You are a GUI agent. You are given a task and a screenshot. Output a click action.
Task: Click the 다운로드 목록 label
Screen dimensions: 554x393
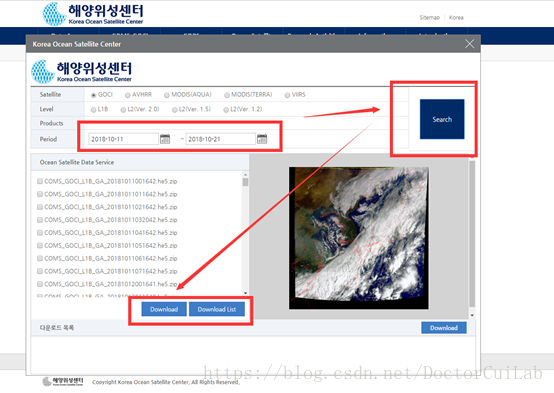pos(57,328)
